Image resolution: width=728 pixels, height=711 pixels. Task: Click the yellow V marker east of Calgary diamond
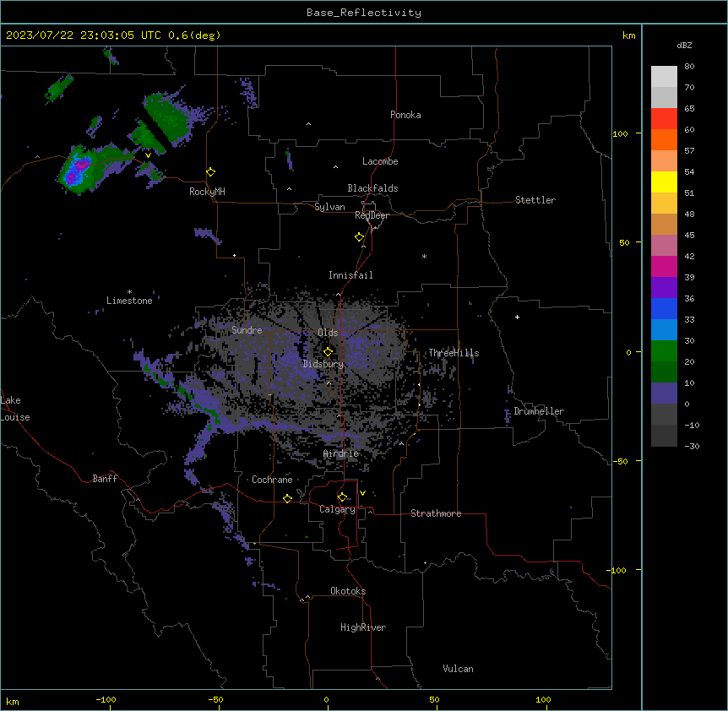click(x=362, y=493)
